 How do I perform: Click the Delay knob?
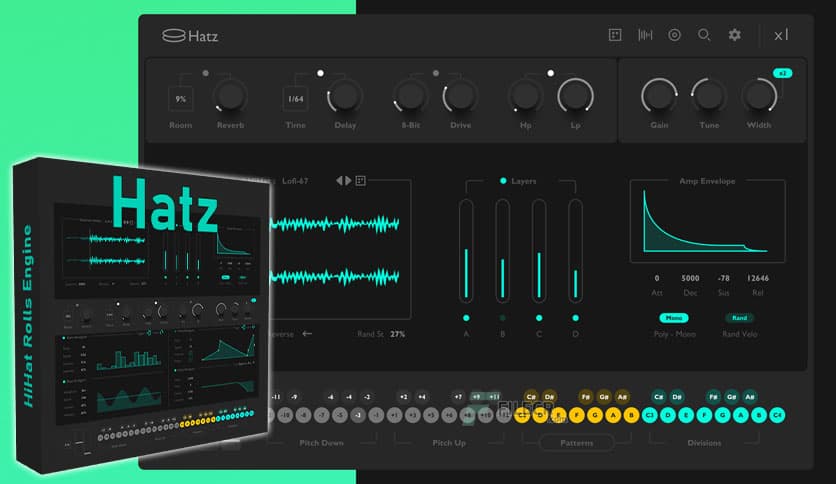pyautogui.click(x=345, y=96)
